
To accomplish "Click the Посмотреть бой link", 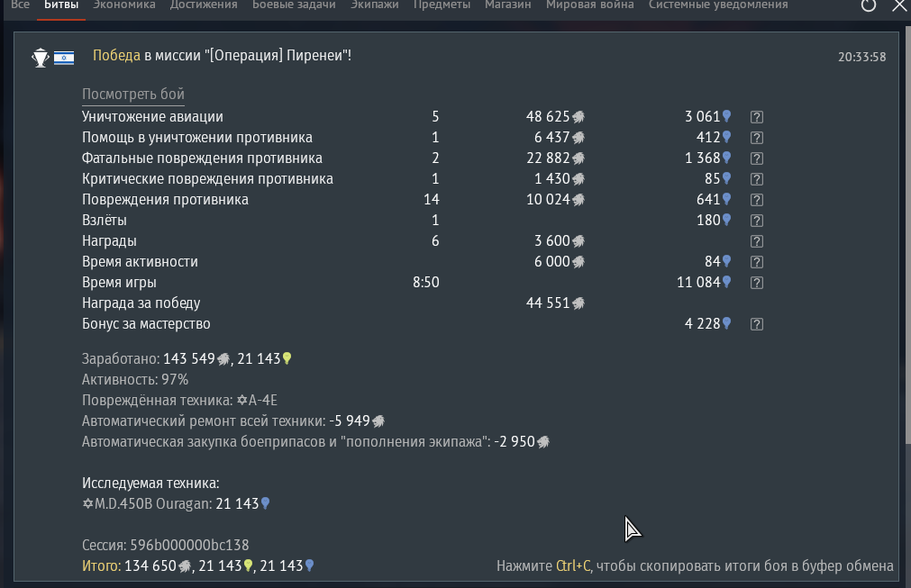I will point(132,95).
